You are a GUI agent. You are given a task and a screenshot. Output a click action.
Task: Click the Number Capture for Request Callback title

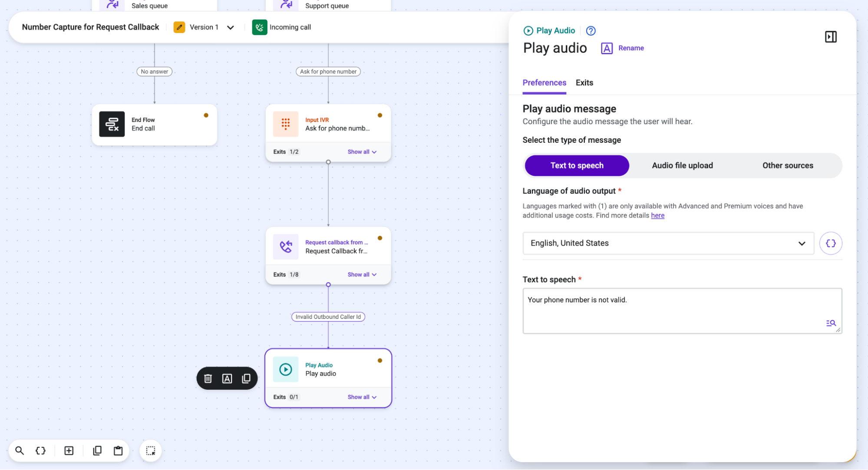click(90, 27)
